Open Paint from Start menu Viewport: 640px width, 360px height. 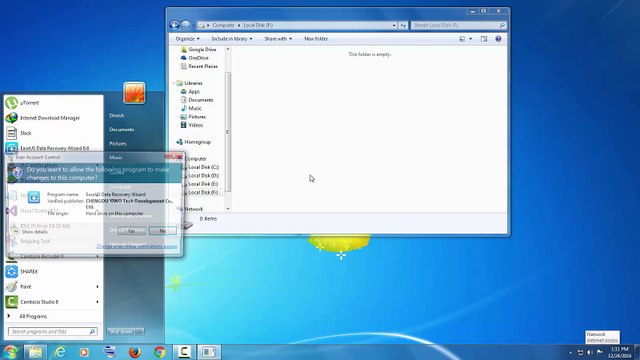pyautogui.click(x=53, y=287)
